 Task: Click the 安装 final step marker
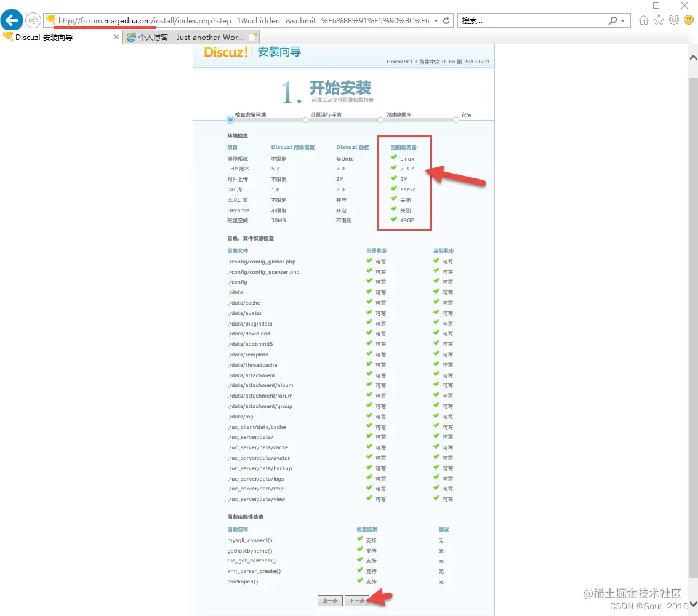click(x=456, y=120)
